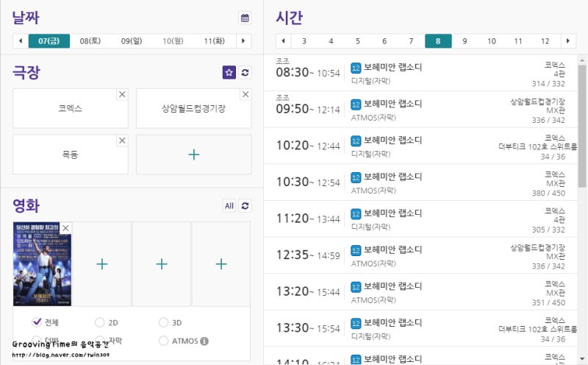
Task: Jump to hour 4 in time bar
Action: pos(331,41)
